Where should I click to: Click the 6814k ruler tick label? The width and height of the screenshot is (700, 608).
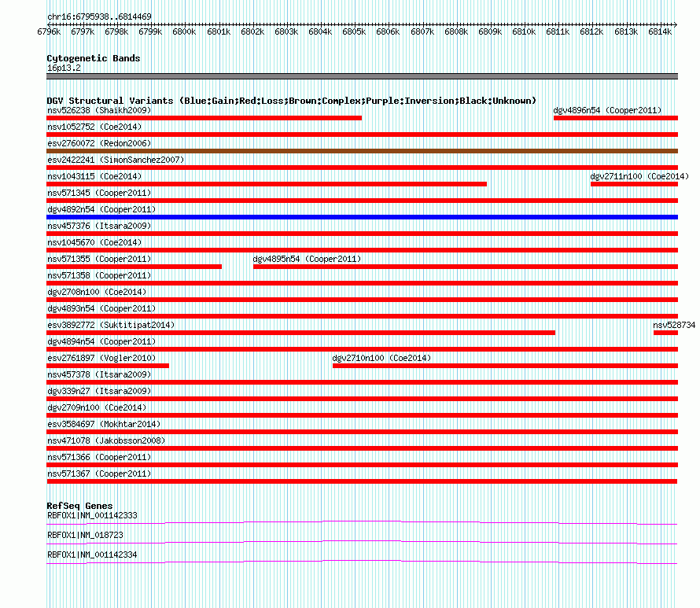pos(659,31)
